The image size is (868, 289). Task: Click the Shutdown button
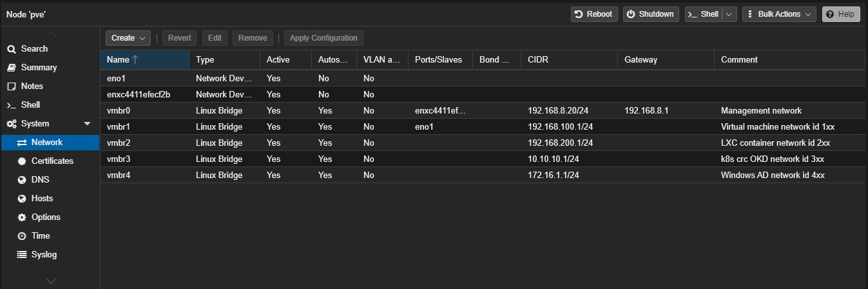(650, 14)
